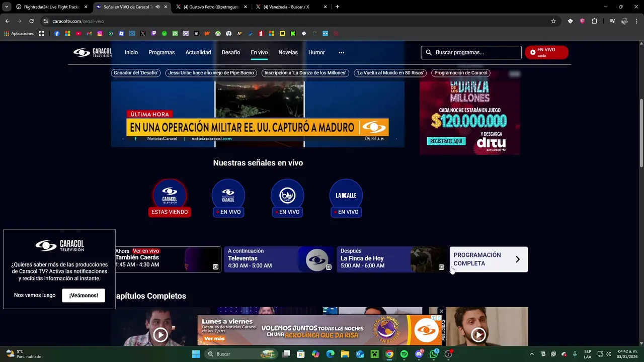Open 'La Vuelta al Mundo en 80 Risas' link
The image size is (644, 362).
390,73
